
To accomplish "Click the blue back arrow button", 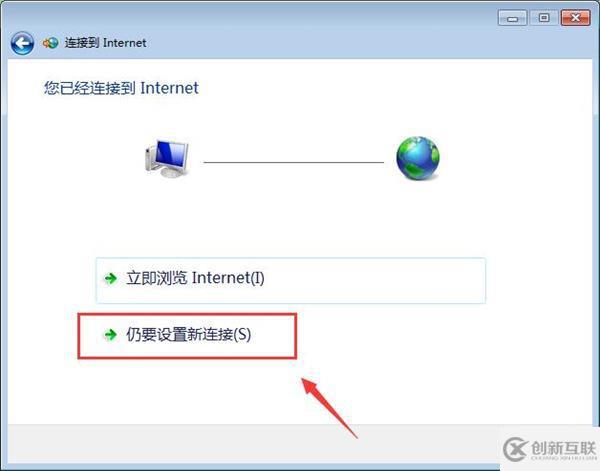I will click(x=22, y=43).
